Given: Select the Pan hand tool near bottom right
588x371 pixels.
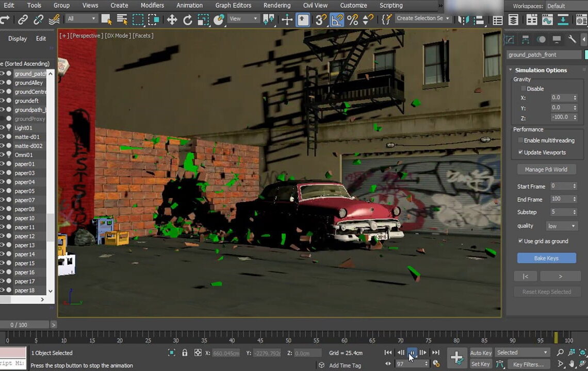Looking at the screenshot, I should 571,363.
